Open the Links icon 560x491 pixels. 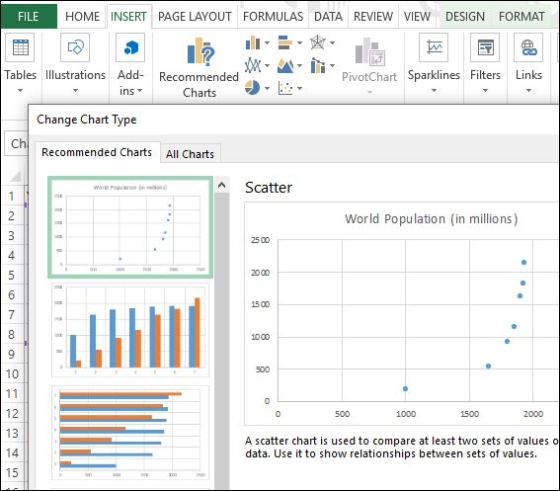(528, 47)
